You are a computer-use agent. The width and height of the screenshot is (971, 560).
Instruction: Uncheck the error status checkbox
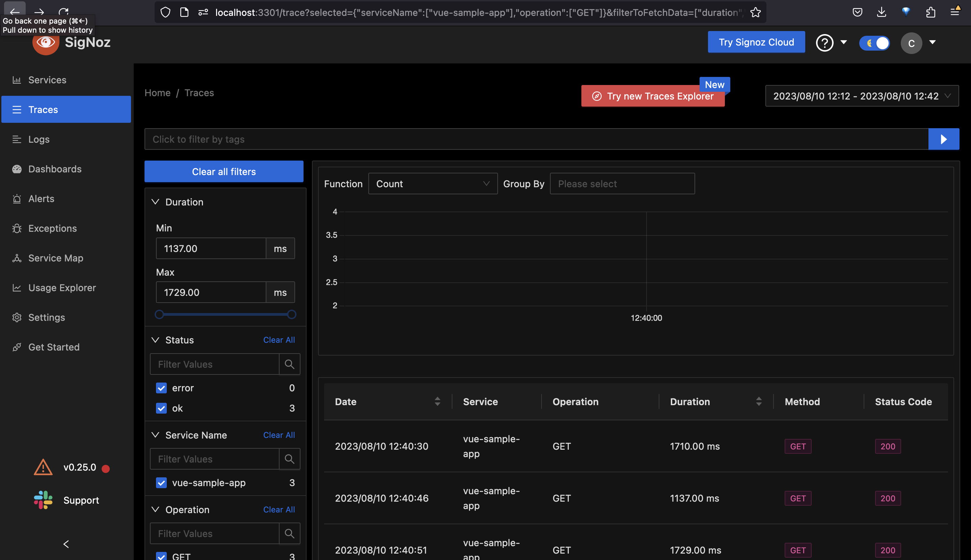point(161,388)
